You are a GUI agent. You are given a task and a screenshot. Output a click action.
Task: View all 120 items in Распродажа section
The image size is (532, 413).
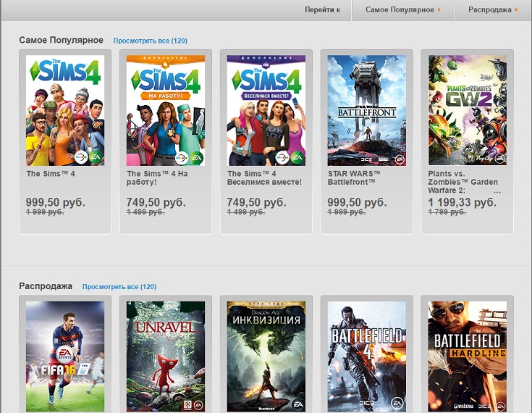coord(119,287)
